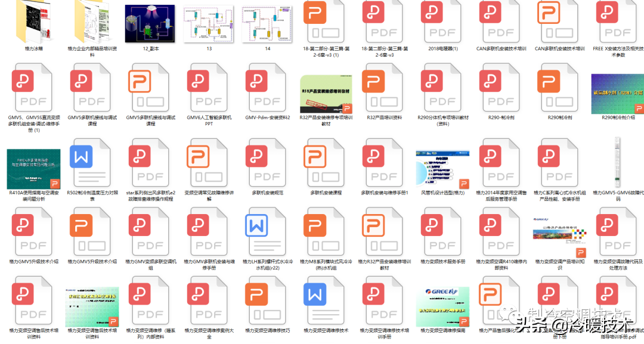Viewport: 644px width, 344px height.
Task: Select green thumbnail 格力变频空调售后技术培训资料
Action: [x=92, y=306]
